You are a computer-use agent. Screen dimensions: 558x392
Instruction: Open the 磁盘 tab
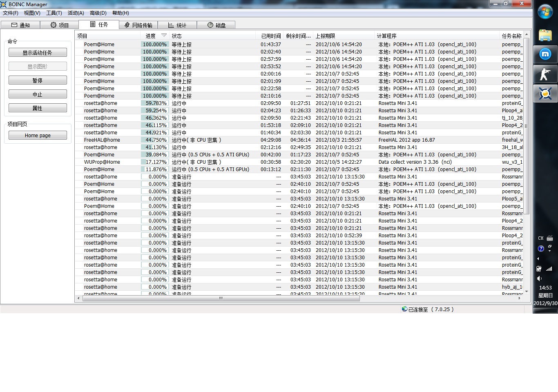tap(216, 25)
